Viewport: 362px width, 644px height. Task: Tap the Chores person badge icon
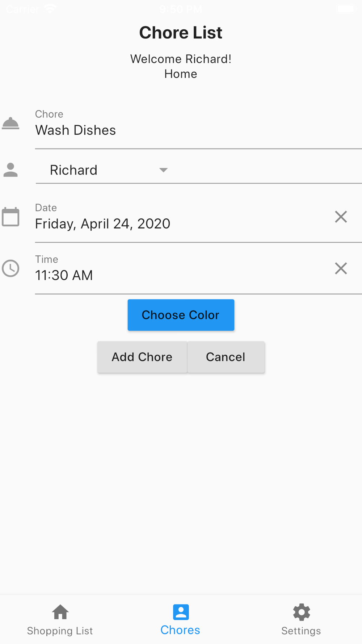click(181, 612)
